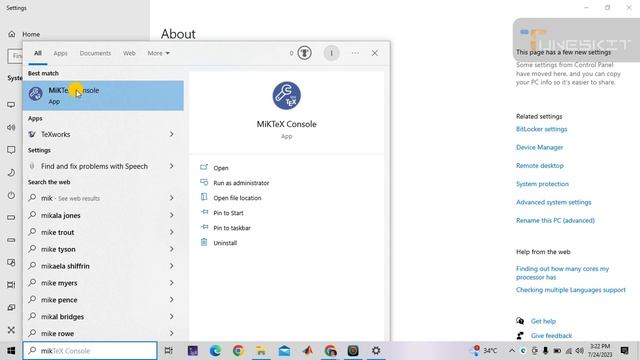Open MATLAB from the taskbar
Screen dimensions: 640x360
click(307, 351)
